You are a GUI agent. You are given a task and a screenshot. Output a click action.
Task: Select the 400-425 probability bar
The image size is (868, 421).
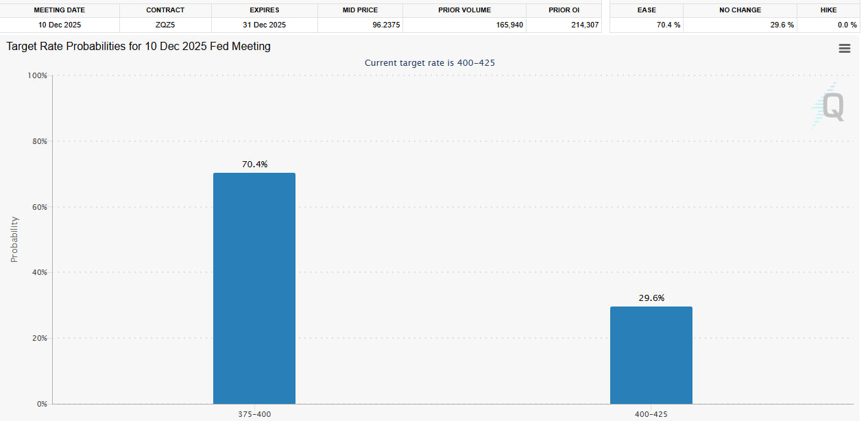[651, 355]
